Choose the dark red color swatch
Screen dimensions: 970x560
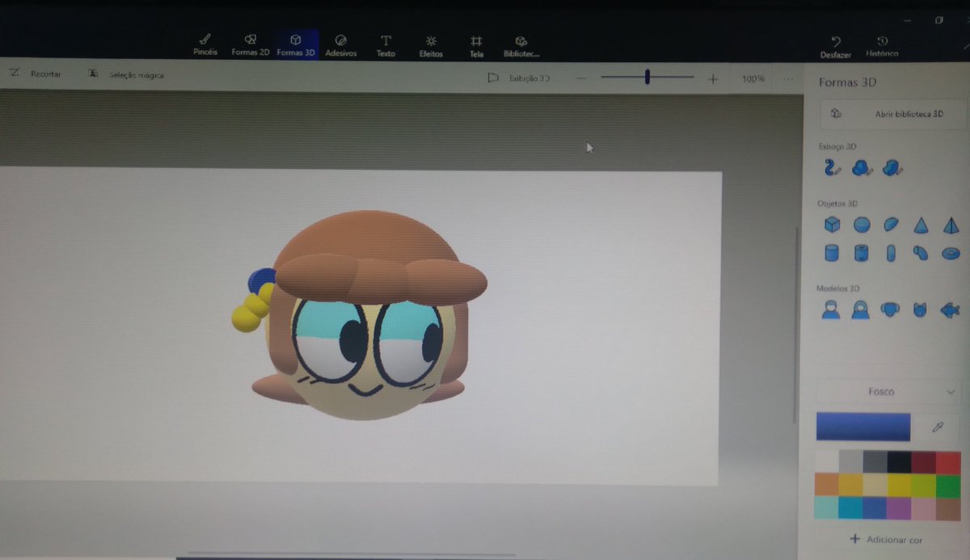(x=924, y=461)
